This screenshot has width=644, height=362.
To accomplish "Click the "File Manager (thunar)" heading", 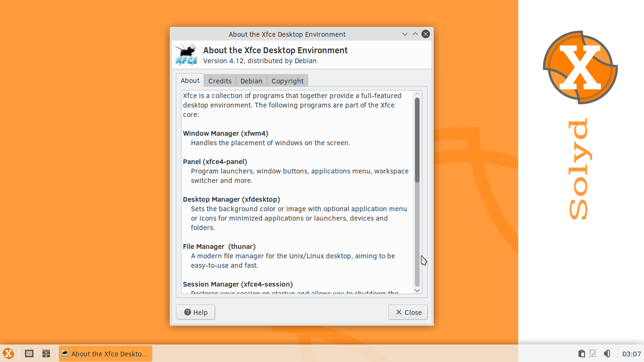I will coord(219,247).
